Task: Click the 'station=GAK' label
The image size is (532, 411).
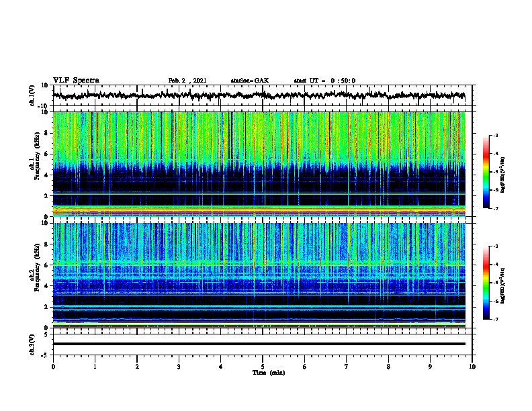Action: [250, 81]
